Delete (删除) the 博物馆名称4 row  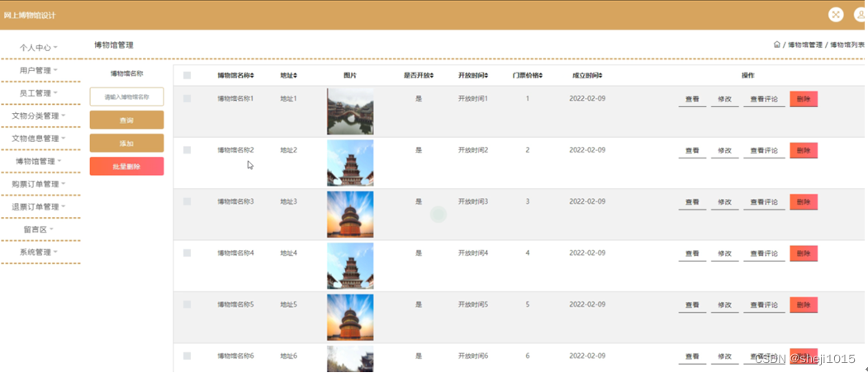(x=804, y=253)
